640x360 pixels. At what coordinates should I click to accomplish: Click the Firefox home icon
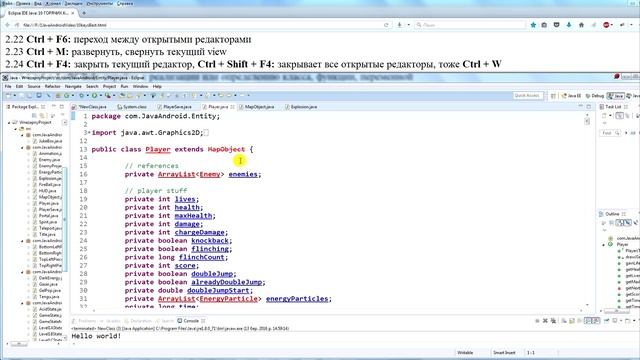[581, 25]
